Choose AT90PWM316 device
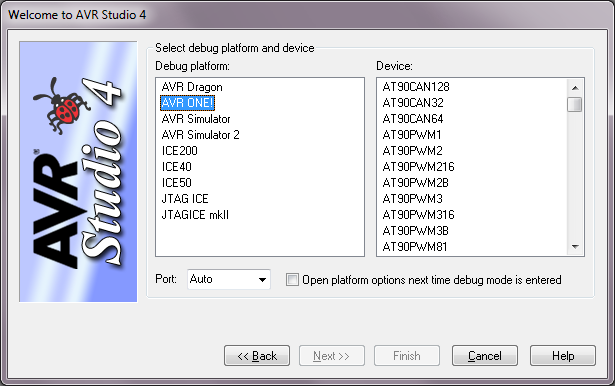This screenshot has height=386, width=615. [418, 215]
